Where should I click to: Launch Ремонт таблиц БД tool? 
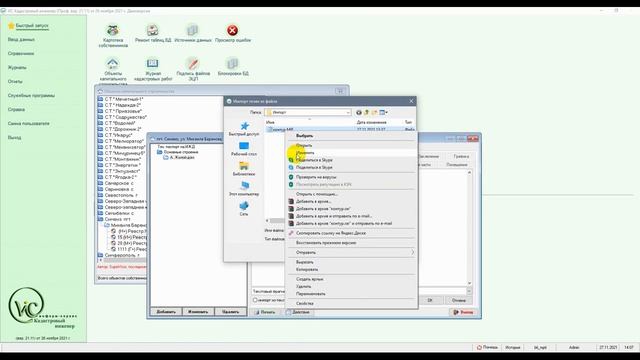(153, 33)
